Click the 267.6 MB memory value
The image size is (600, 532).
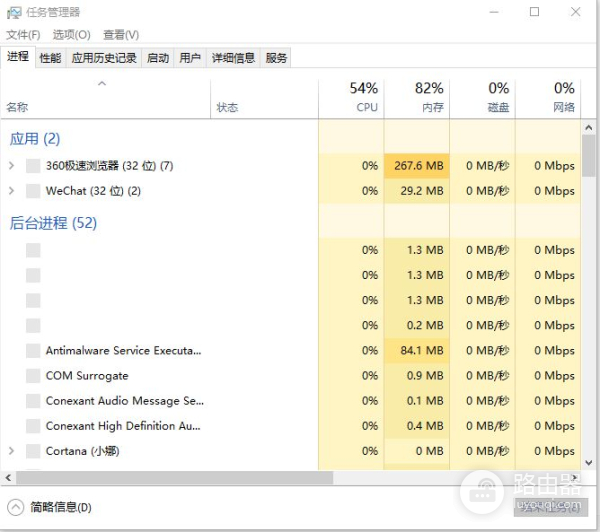click(419, 166)
